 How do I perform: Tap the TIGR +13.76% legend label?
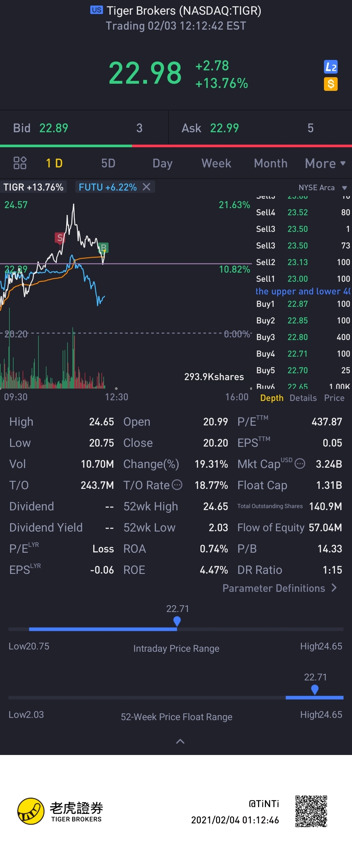click(33, 187)
